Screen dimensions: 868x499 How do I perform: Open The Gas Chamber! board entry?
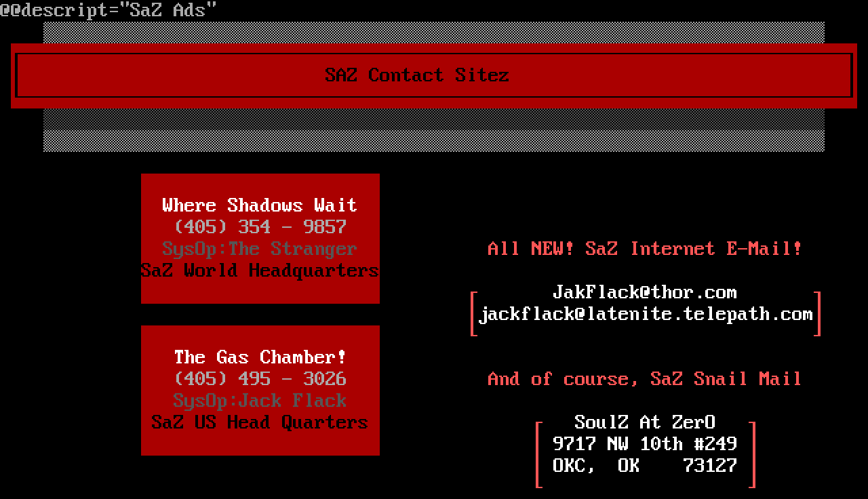(x=260, y=357)
